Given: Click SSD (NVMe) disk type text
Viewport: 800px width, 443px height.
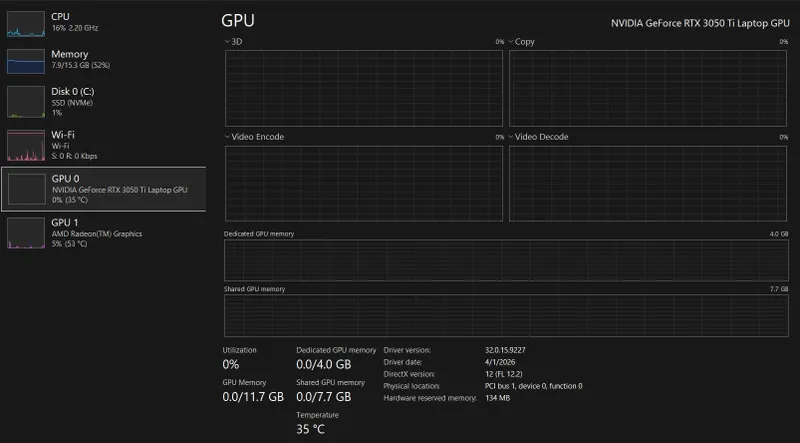Looking at the screenshot, I should point(72,103).
